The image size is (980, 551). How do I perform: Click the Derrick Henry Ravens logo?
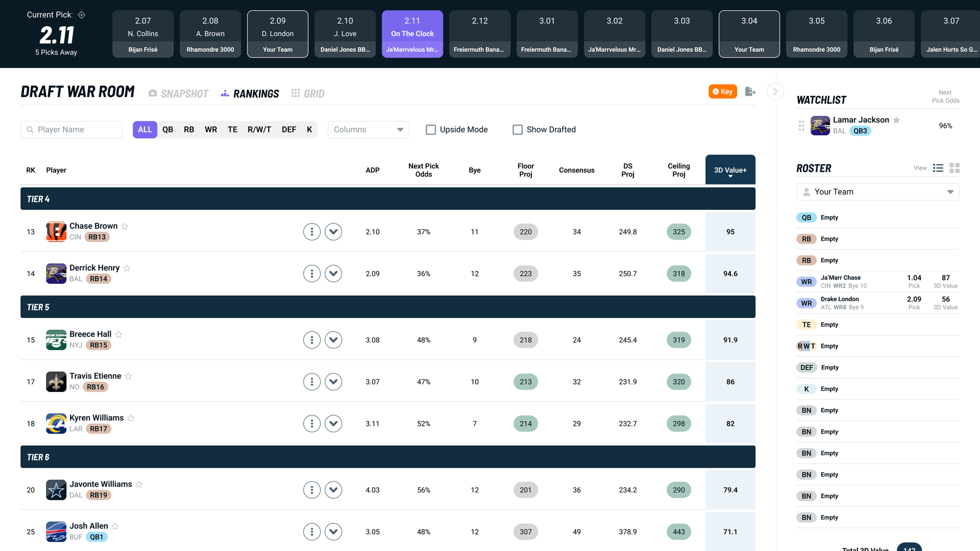pyautogui.click(x=56, y=273)
